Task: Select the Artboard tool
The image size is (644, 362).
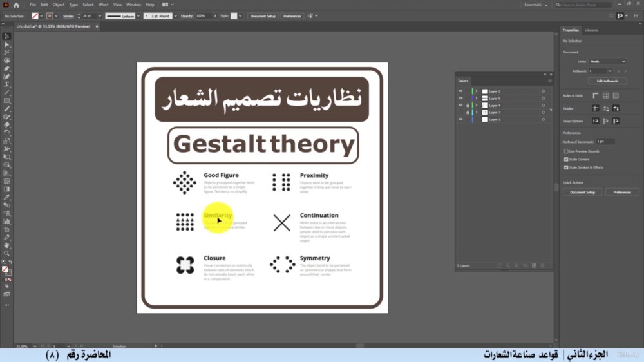Action: coord(6,229)
